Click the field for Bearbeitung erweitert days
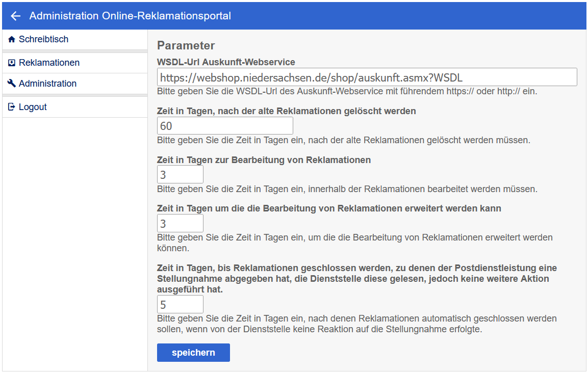588x373 pixels. [180, 224]
